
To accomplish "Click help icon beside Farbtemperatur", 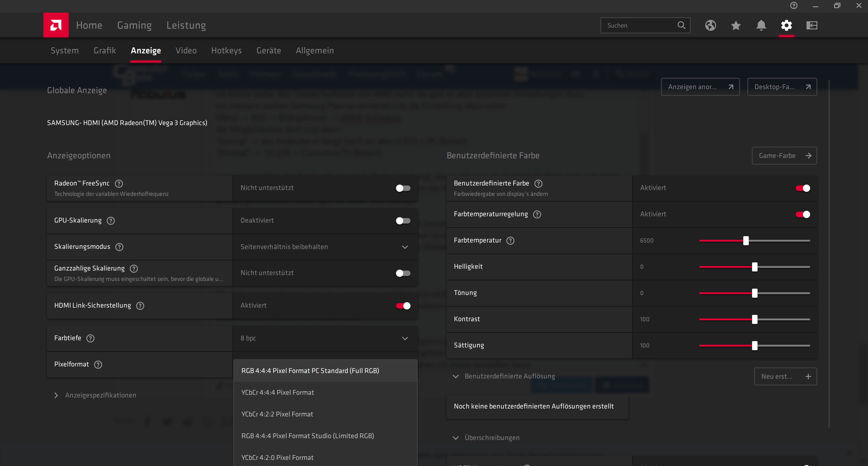I will (x=510, y=240).
